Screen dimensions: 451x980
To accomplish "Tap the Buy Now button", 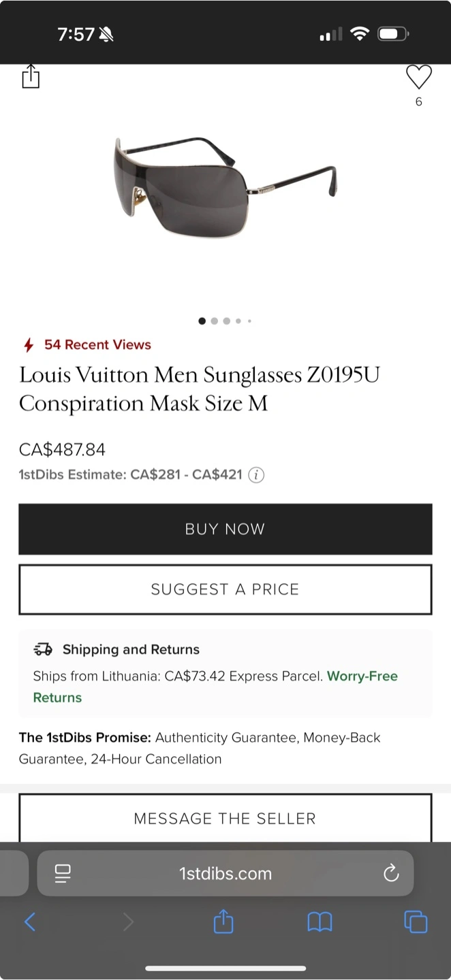I will tap(226, 529).
